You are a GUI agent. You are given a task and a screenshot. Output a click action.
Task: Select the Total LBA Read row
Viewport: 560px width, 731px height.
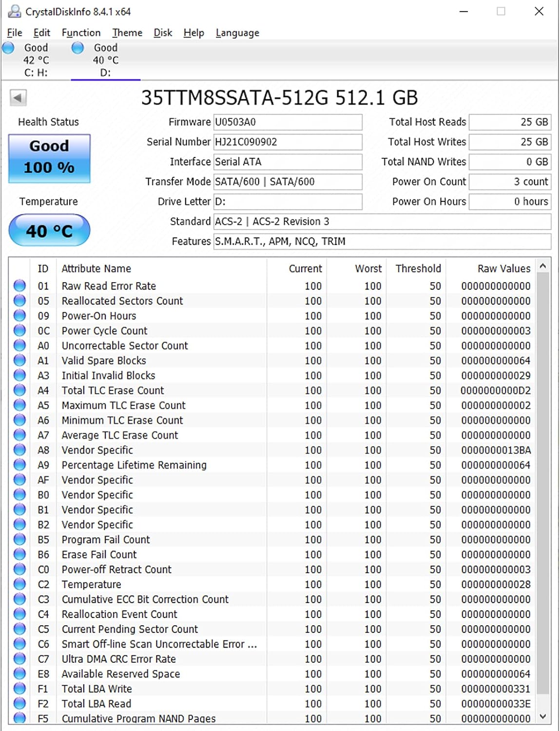272,703
